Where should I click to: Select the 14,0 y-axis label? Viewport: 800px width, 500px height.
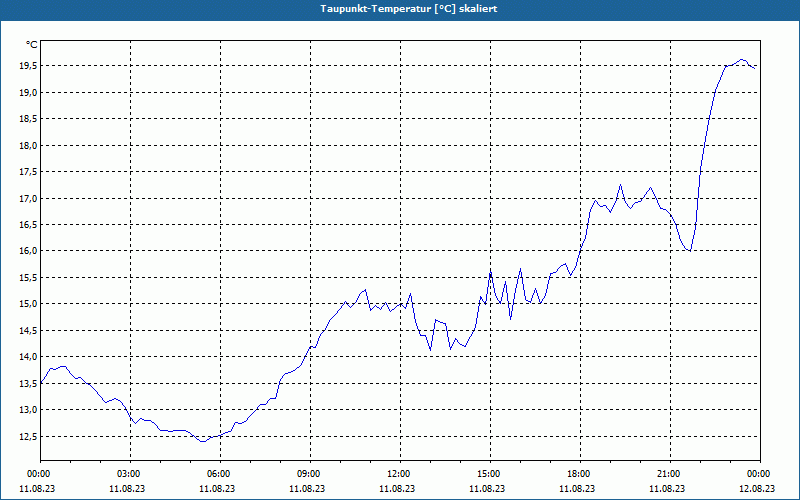pyautogui.click(x=28, y=357)
